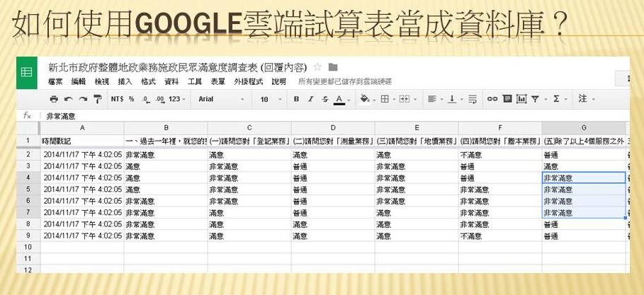The height and width of the screenshot is (295, 644).
Task: Click the insert comment icon
Action: pos(507,99)
